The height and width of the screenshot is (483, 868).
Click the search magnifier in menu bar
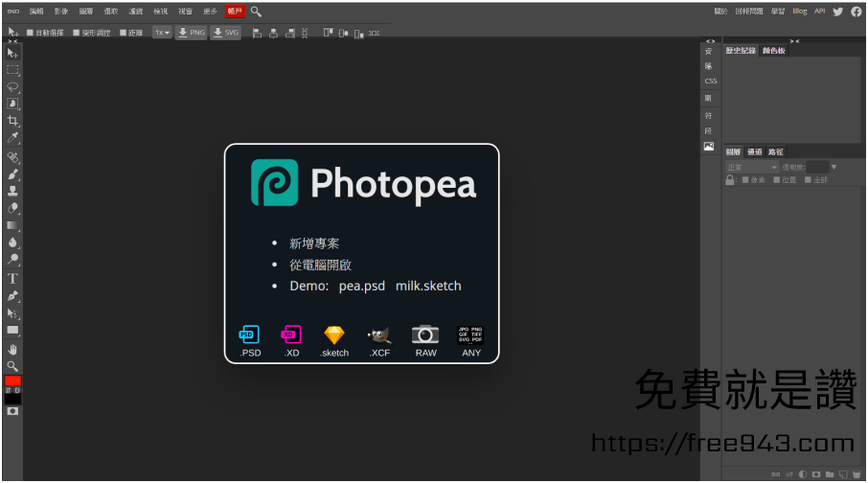point(256,11)
